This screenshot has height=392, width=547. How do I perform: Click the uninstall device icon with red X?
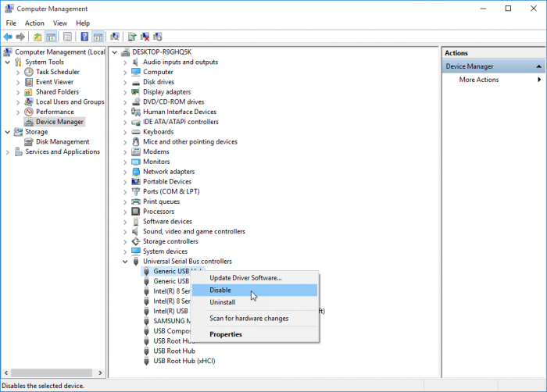tap(145, 37)
